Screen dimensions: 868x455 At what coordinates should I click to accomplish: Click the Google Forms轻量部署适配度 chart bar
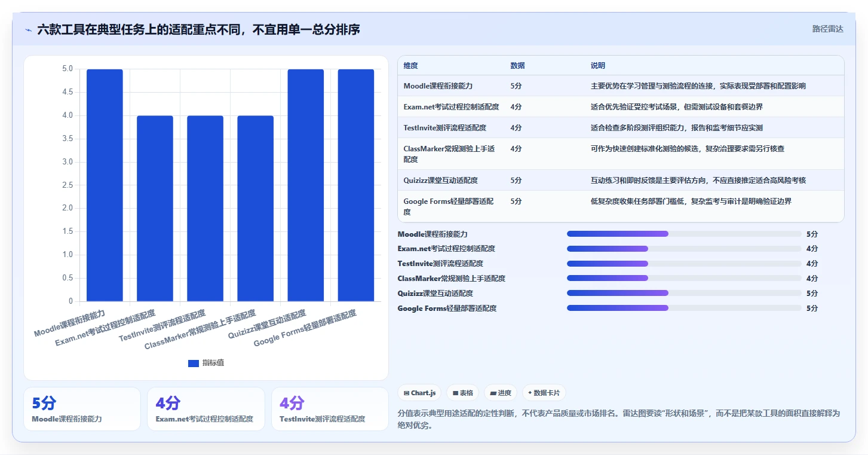click(355, 185)
